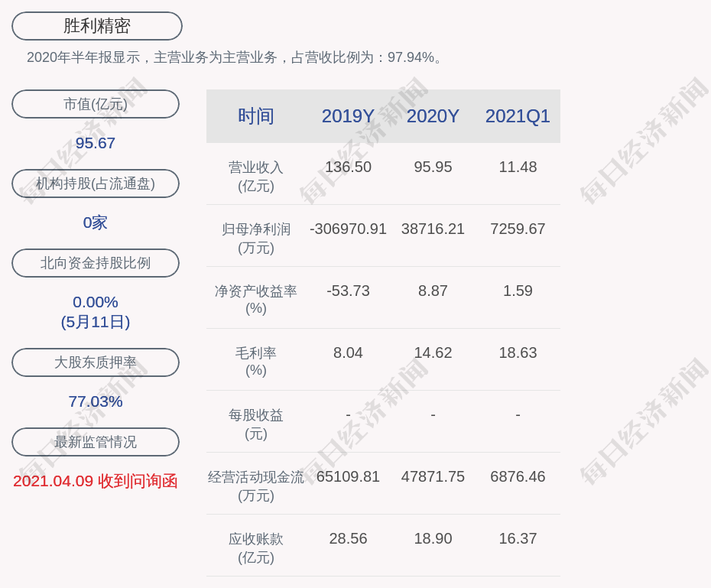Click the 0.00% northbound holding value
This screenshot has width=711, height=588.
tap(96, 302)
